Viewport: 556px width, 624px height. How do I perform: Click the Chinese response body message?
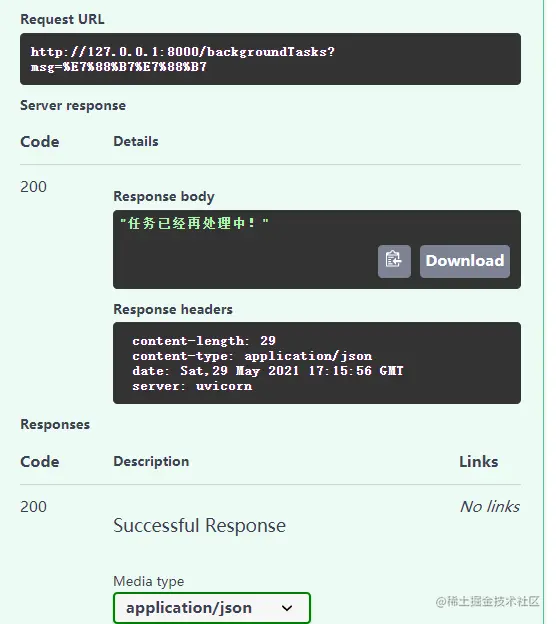pyautogui.click(x=194, y=223)
